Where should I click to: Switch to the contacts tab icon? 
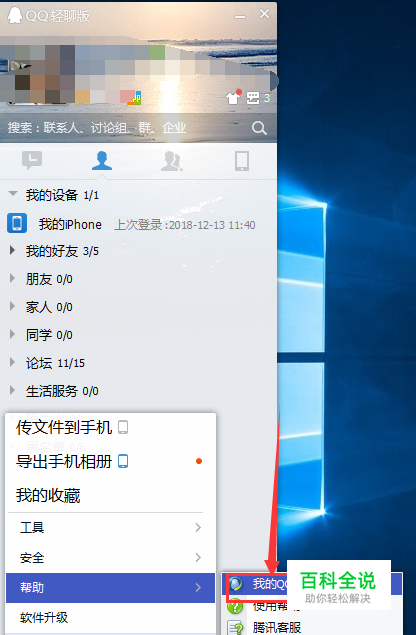[x=102, y=160]
